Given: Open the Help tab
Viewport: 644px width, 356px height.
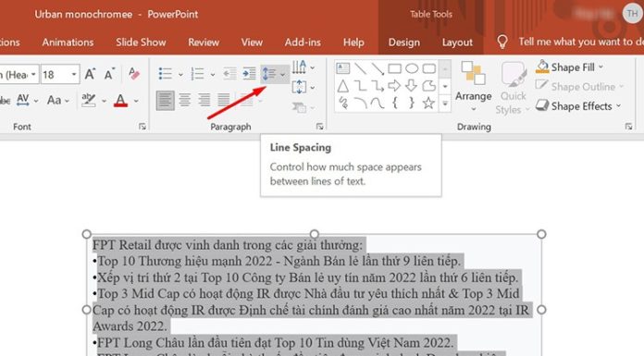Looking at the screenshot, I should tap(353, 43).
